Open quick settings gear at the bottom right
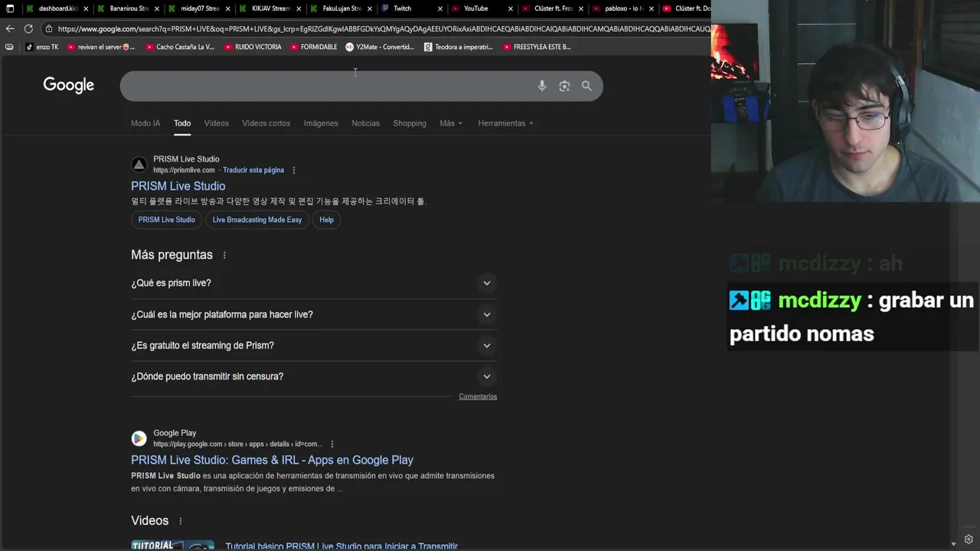The image size is (980, 551). 969,540
